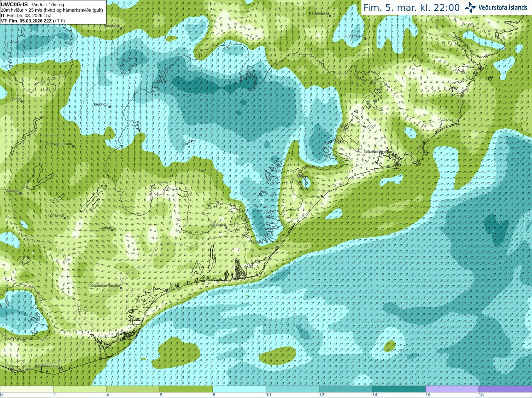Click the Hornafjarðarflugvöllur station label

point(374,152)
